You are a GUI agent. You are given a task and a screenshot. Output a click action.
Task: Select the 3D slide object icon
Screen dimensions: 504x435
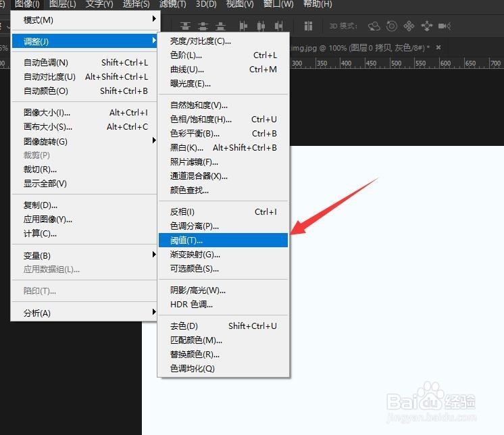pos(426,26)
